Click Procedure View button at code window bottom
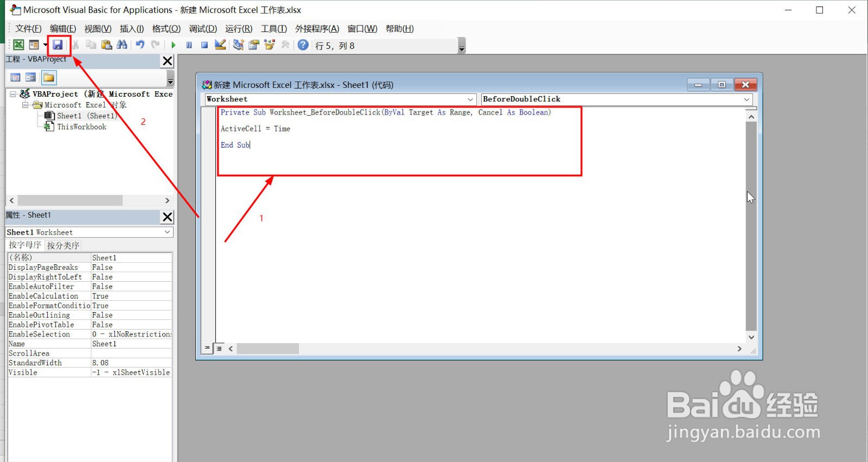Image resolution: width=868 pixels, height=462 pixels. [x=207, y=349]
